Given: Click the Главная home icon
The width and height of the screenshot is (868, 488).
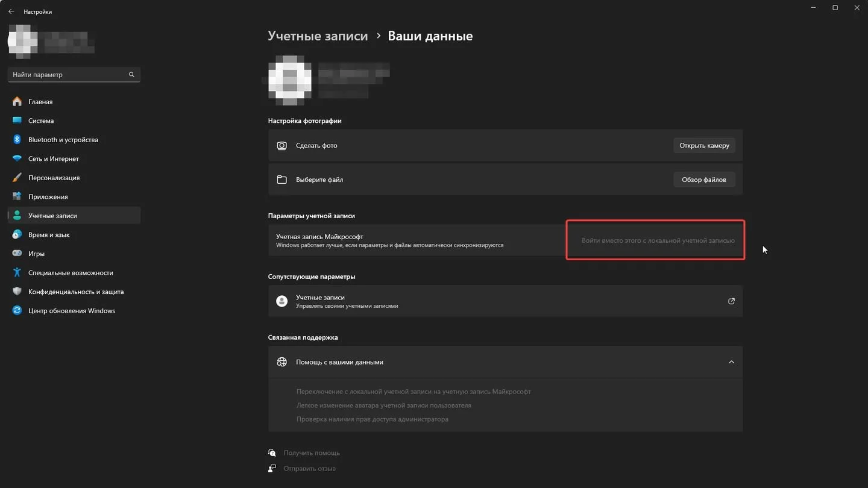Looking at the screenshot, I should pos(17,102).
